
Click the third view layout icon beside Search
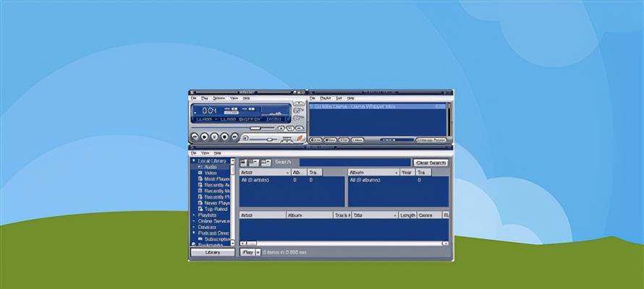pos(266,163)
